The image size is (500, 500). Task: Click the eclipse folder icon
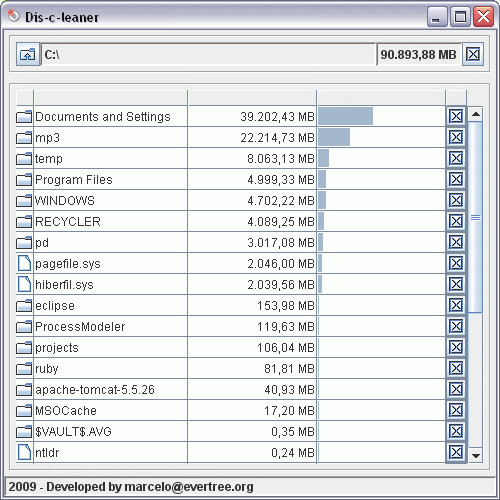pyautogui.click(x=24, y=306)
